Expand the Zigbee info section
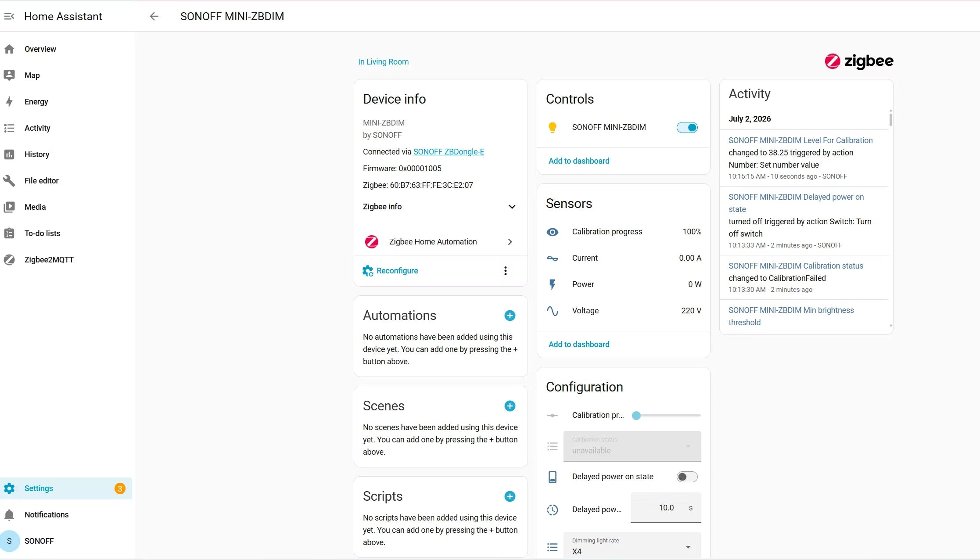 [x=439, y=207]
